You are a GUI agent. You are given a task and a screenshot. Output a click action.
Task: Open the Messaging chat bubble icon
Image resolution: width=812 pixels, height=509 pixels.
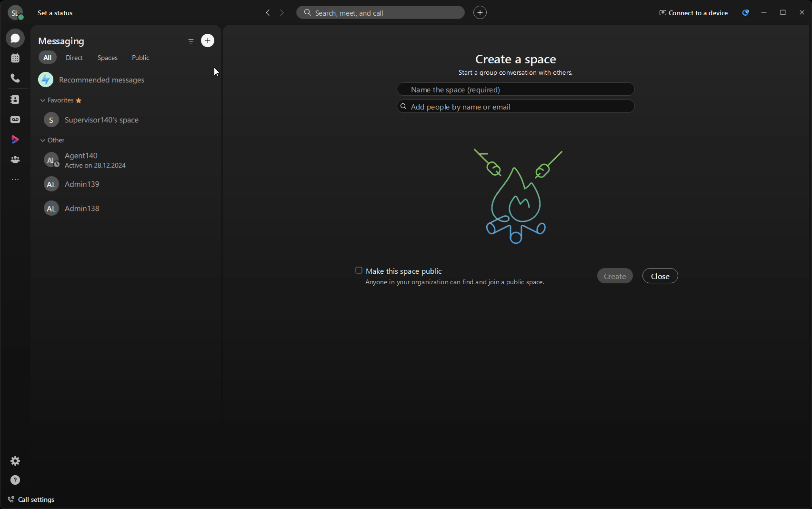point(15,38)
